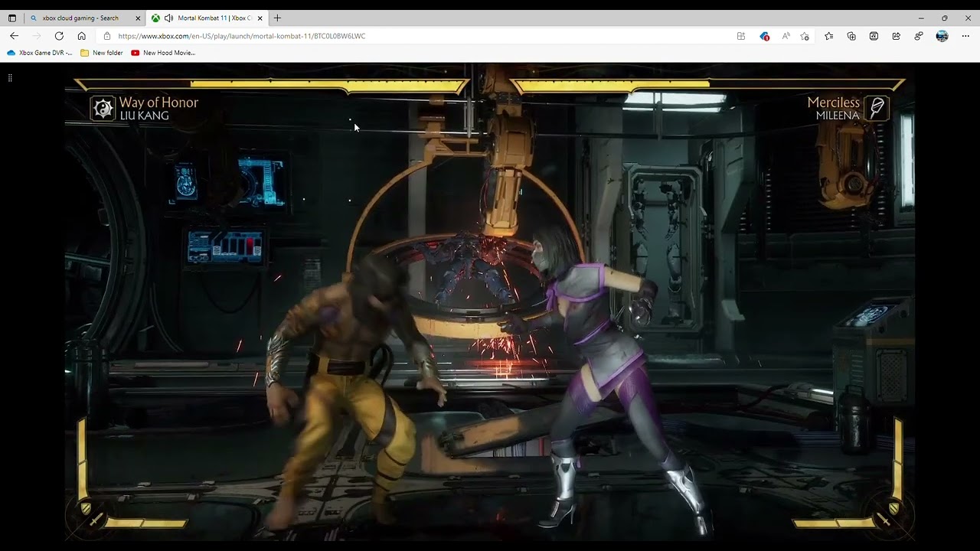Open the Favorites list
Screen dimensions: 980x551
829,36
